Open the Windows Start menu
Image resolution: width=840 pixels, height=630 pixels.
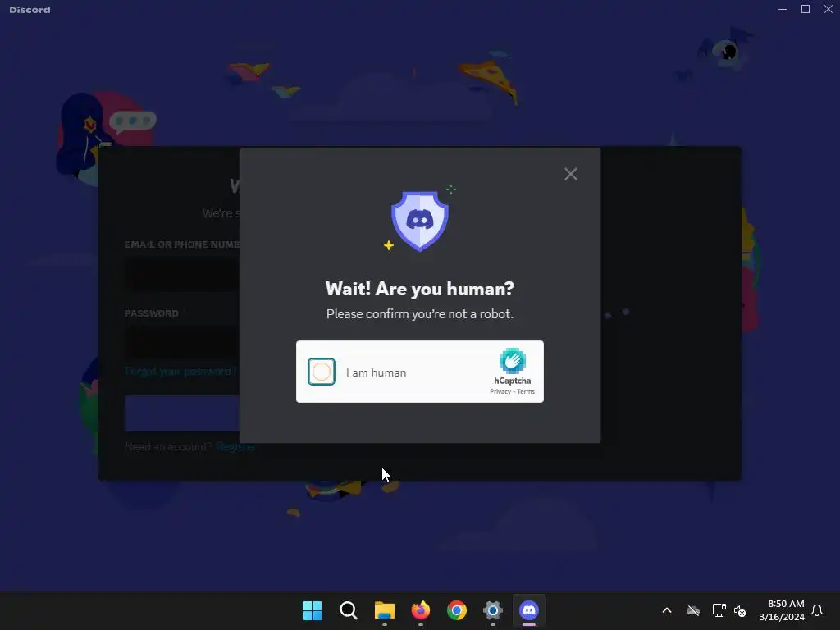[312, 610]
